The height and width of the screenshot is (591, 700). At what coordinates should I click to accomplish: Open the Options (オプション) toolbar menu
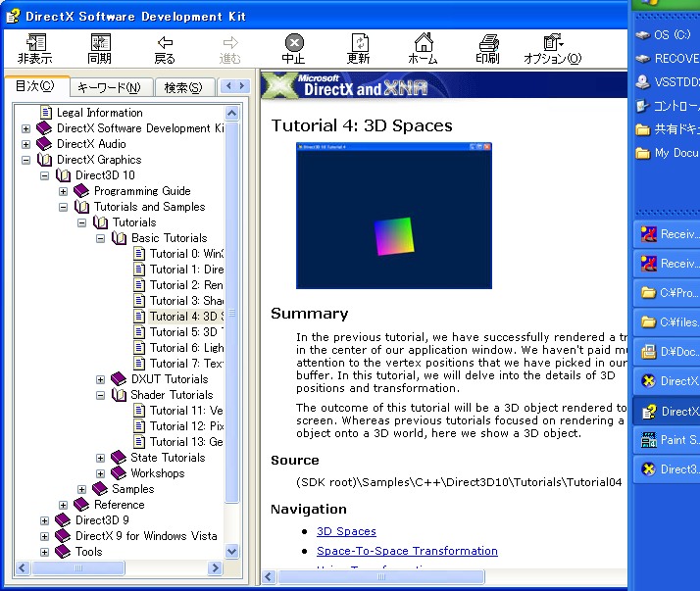(552, 48)
